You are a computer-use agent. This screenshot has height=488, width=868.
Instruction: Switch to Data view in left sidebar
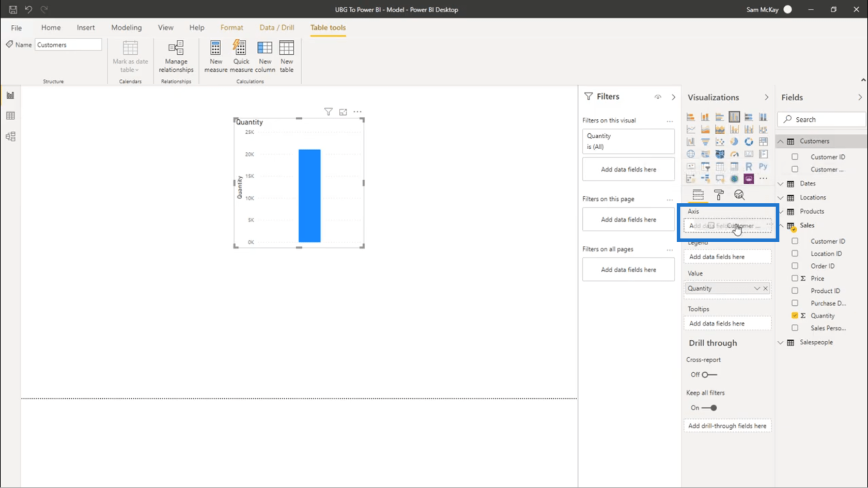(10, 116)
